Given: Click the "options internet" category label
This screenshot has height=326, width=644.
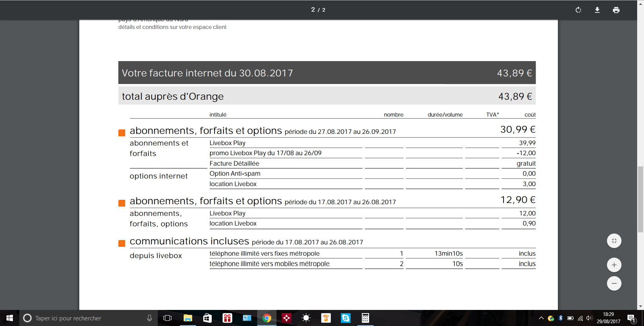Looking at the screenshot, I should 159,176.
